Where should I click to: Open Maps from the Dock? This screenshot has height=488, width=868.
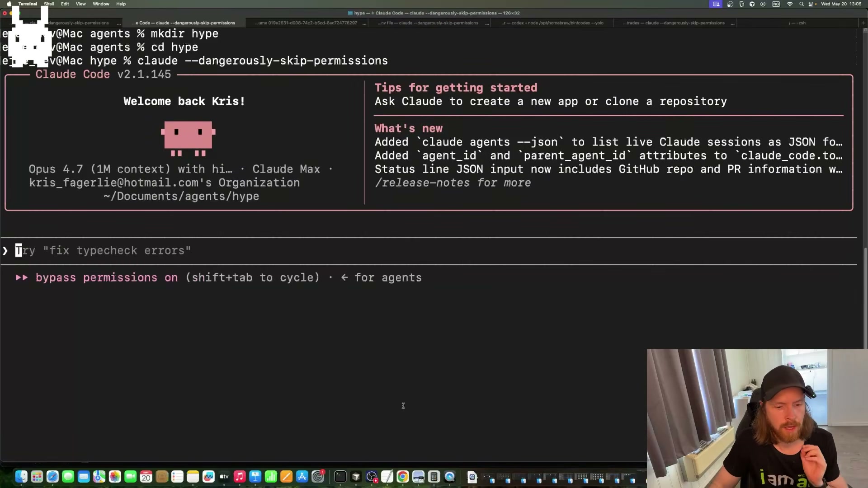click(99, 476)
